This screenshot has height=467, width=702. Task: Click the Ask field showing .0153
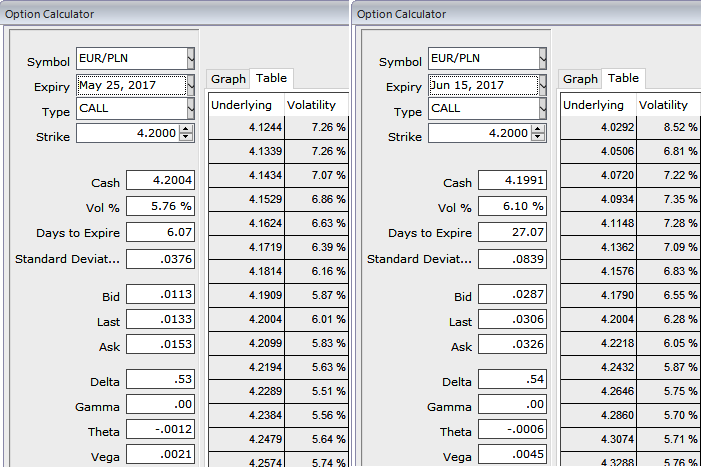pos(160,344)
